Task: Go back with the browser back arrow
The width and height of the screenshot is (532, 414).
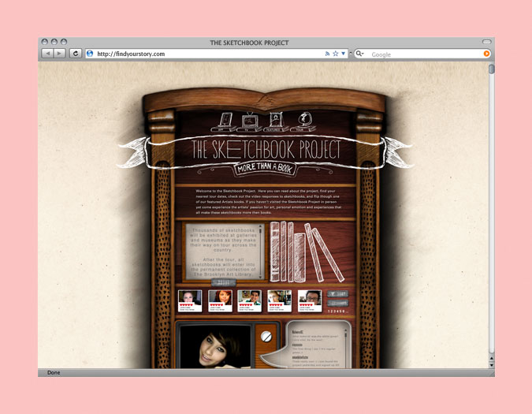Action: (47, 54)
